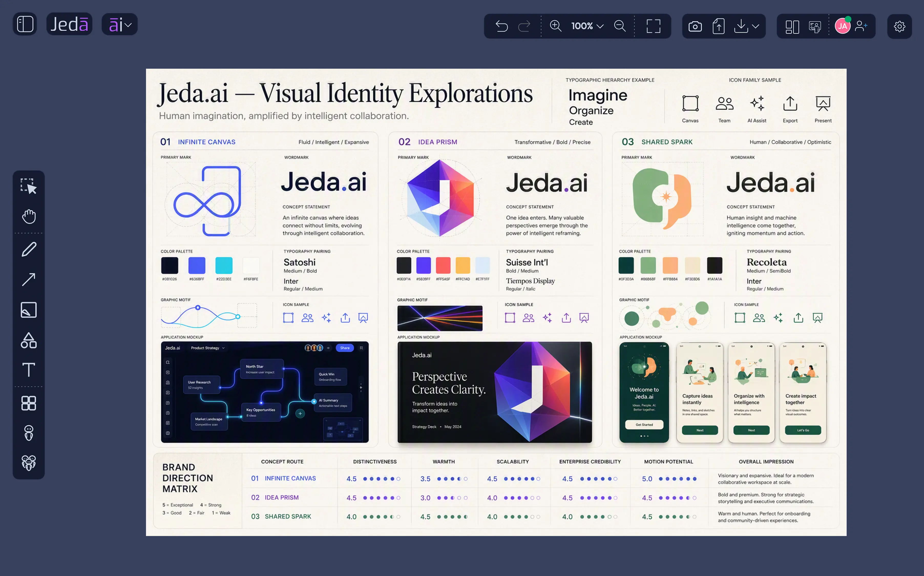Image resolution: width=924 pixels, height=576 pixels.
Task: Click the #FF5A5F red color swatch
Action: [443, 265]
